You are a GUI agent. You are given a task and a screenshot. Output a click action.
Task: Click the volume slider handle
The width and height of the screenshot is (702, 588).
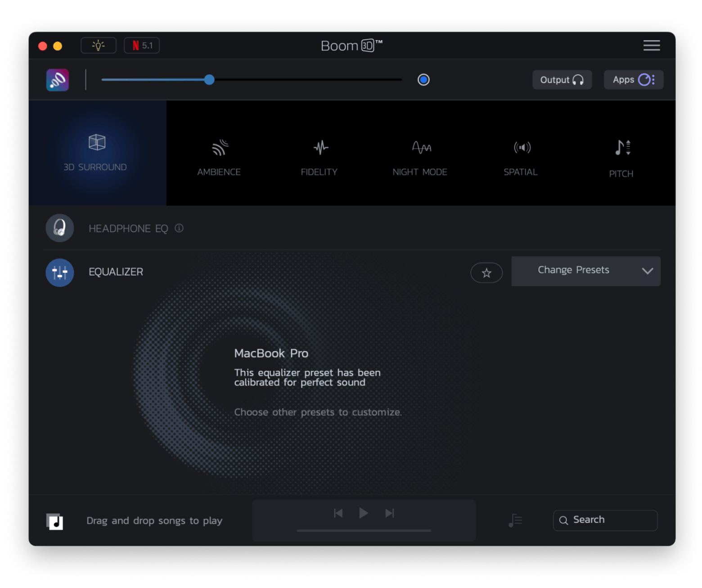click(x=209, y=80)
